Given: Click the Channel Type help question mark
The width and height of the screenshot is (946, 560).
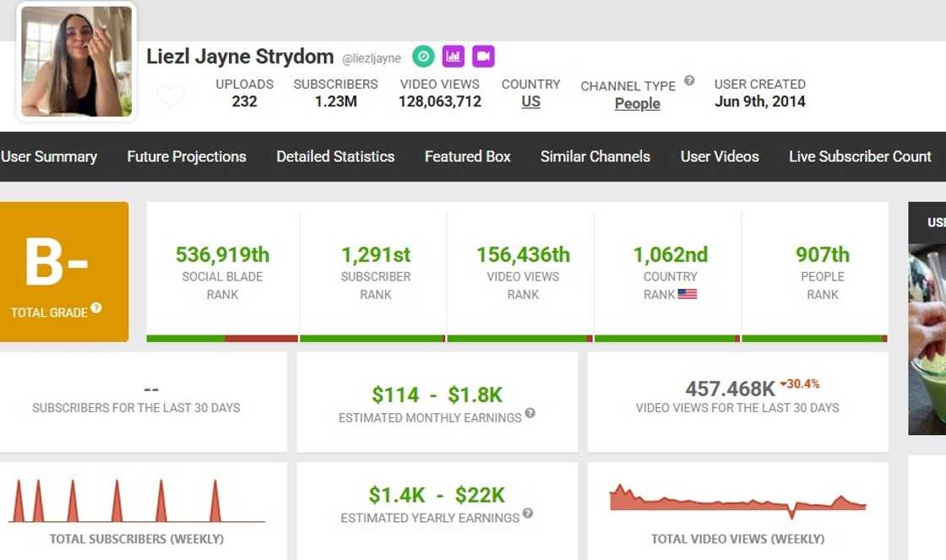Looking at the screenshot, I should click(689, 81).
